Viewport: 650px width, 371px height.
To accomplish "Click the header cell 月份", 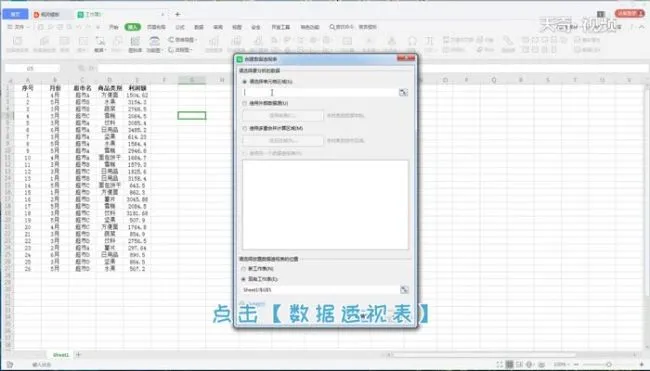I will [55, 88].
